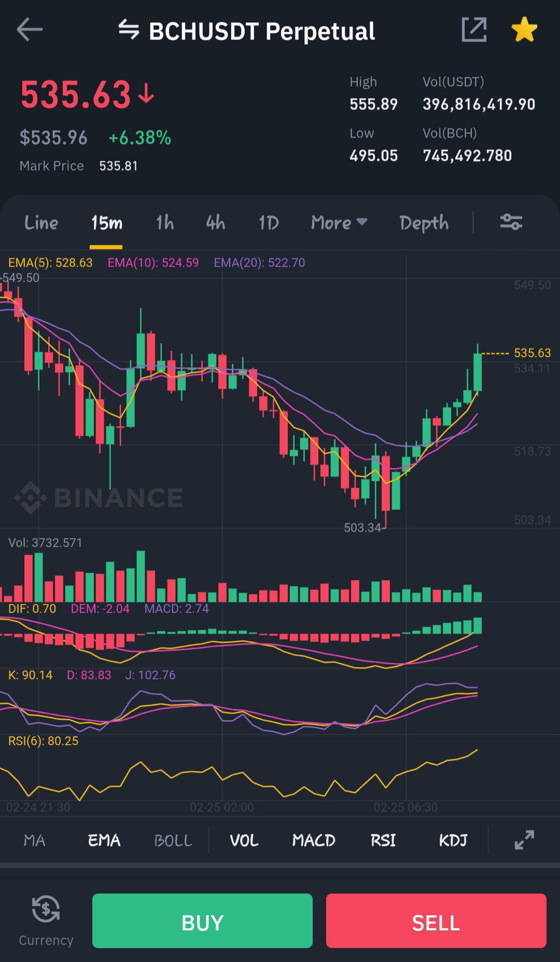Switch to the 1h timeframe tab

[x=165, y=223]
